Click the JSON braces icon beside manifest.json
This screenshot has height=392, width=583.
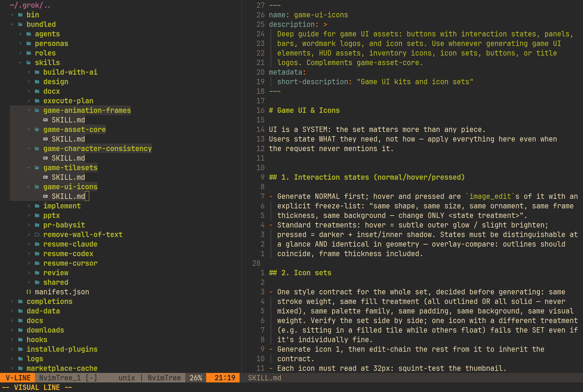click(29, 292)
